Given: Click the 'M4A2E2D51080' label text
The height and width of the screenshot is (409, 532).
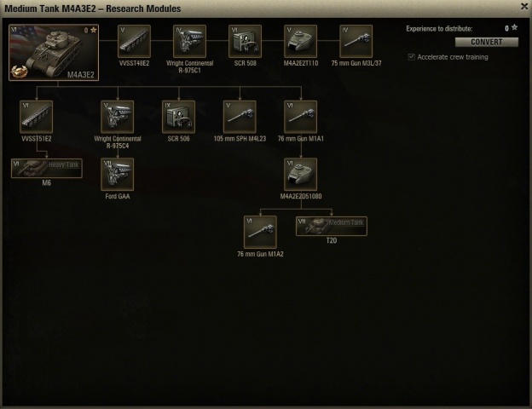Looking at the screenshot, I should (x=301, y=196).
